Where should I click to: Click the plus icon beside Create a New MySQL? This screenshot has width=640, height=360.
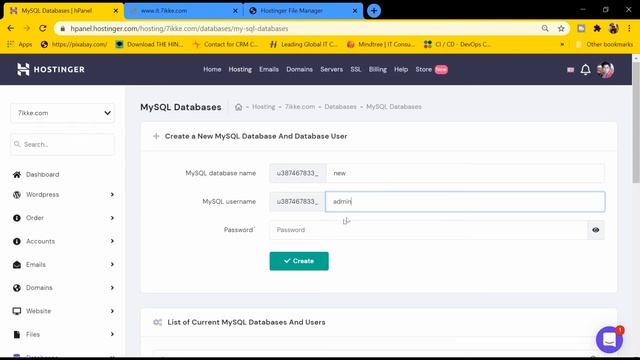tap(156, 136)
